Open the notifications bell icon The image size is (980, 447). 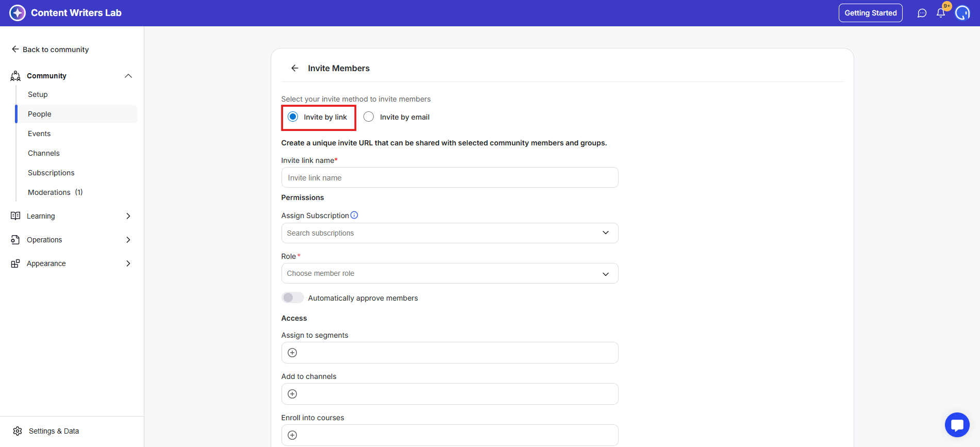click(940, 13)
